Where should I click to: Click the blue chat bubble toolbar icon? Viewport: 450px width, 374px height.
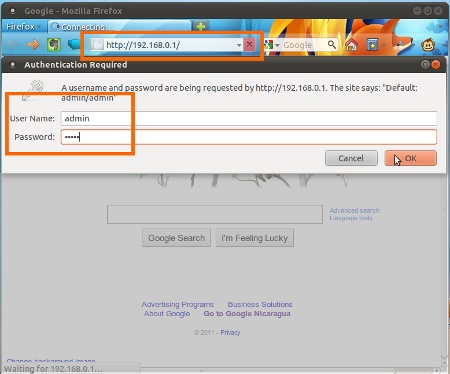pos(74,44)
